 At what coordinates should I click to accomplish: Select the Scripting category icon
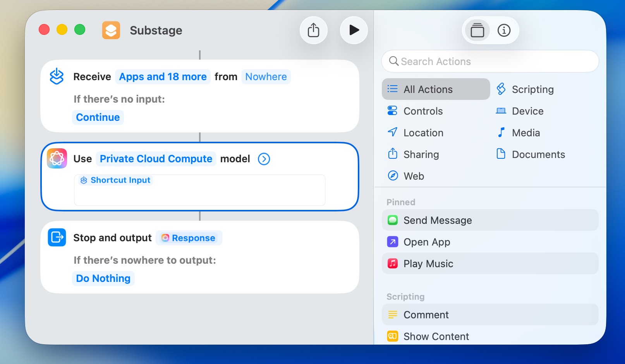click(501, 89)
